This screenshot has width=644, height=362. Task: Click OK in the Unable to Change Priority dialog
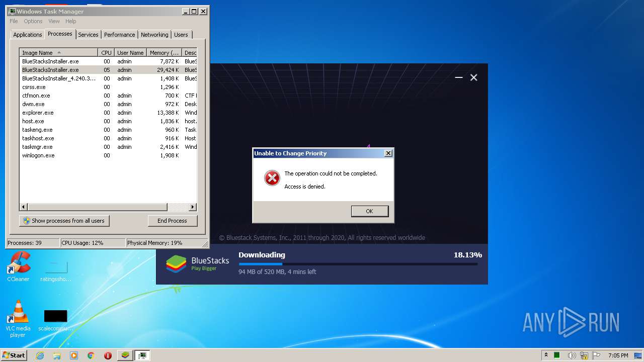tap(370, 211)
